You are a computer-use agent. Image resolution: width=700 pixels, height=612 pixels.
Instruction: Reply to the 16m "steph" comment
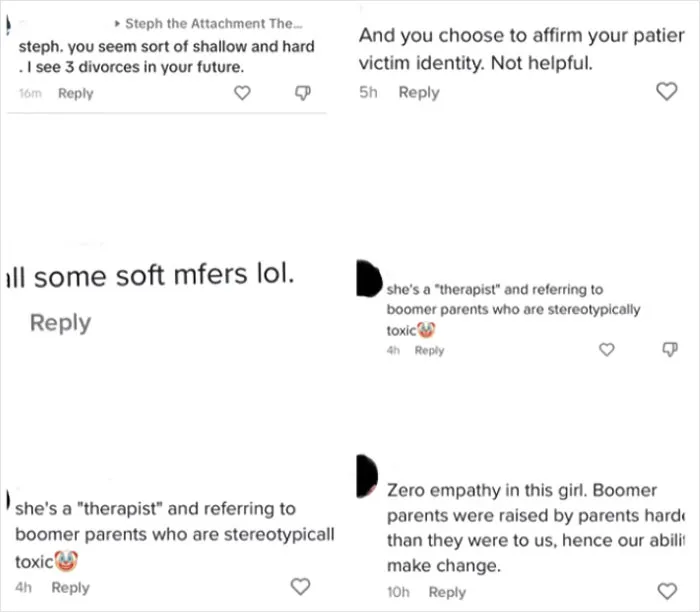point(75,93)
